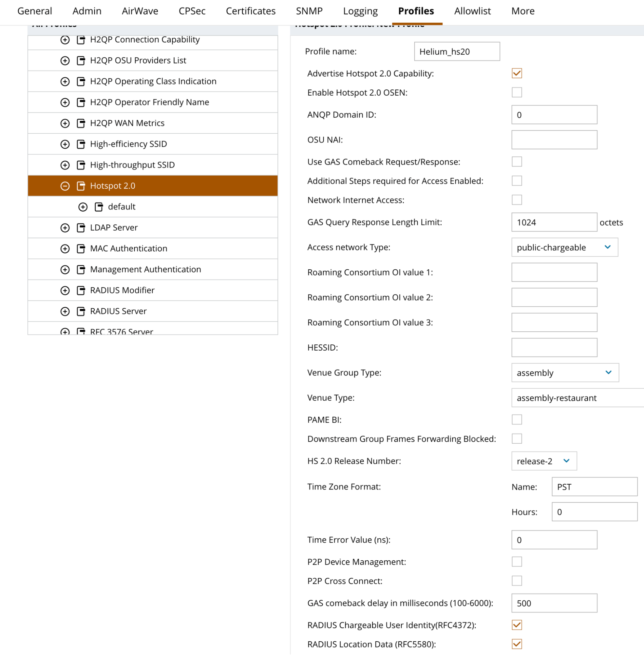Image resolution: width=644 pixels, height=655 pixels.
Task: Click the document icon next to default profile
Action: [99, 207]
